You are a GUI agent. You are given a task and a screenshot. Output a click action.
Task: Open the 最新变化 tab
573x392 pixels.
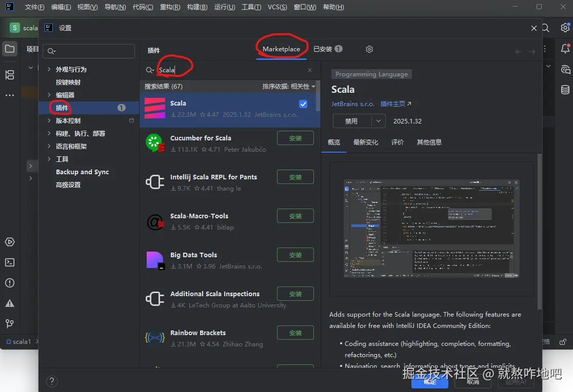click(366, 142)
